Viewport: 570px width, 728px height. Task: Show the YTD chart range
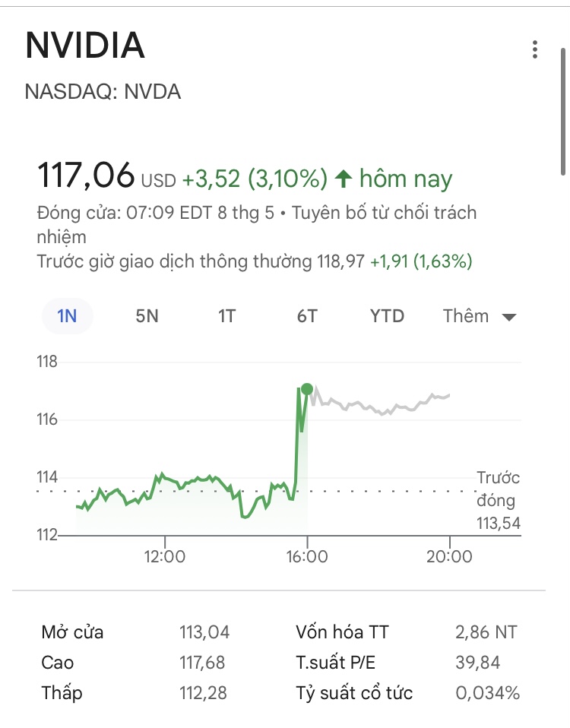[x=387, y=316]
